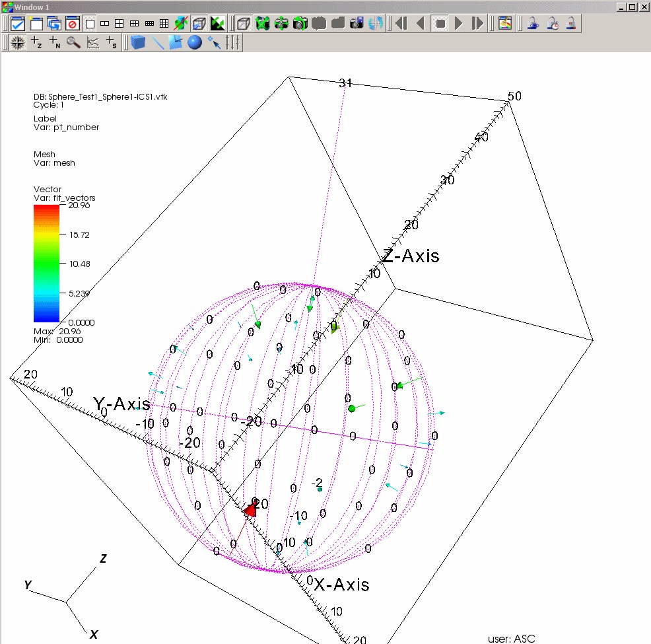Enable the Lineout curve tool
Image resolution: width=651 pixels, height=644 pixels.
93,43
